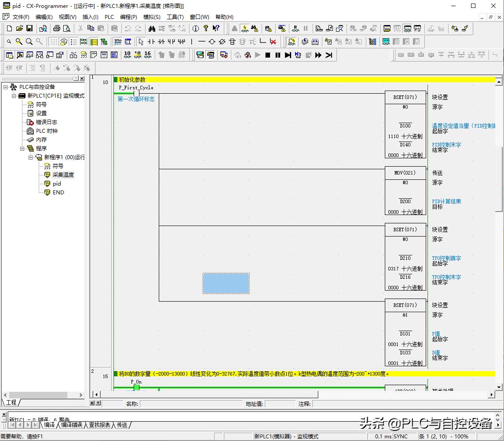Viewport: 504px width, 441px height.
Task: Toggle the grid display toolbar button
Action: point(53,42)
